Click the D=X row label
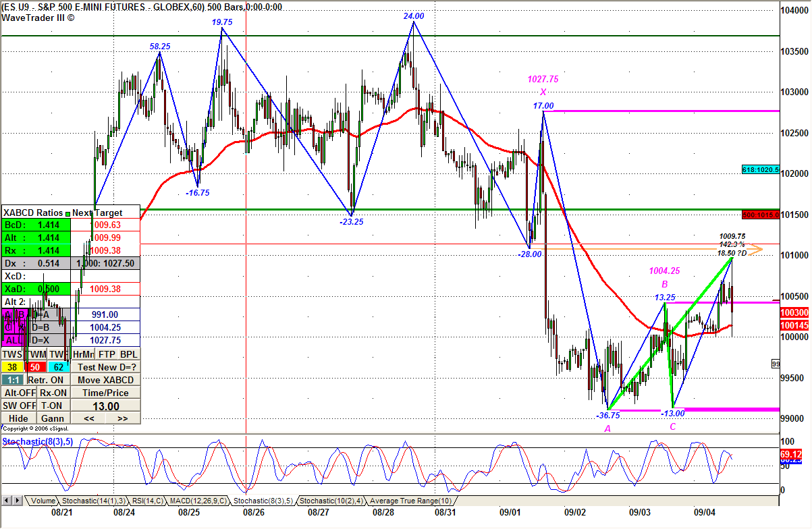The image size is (812, 529). (x=49, y=340)
